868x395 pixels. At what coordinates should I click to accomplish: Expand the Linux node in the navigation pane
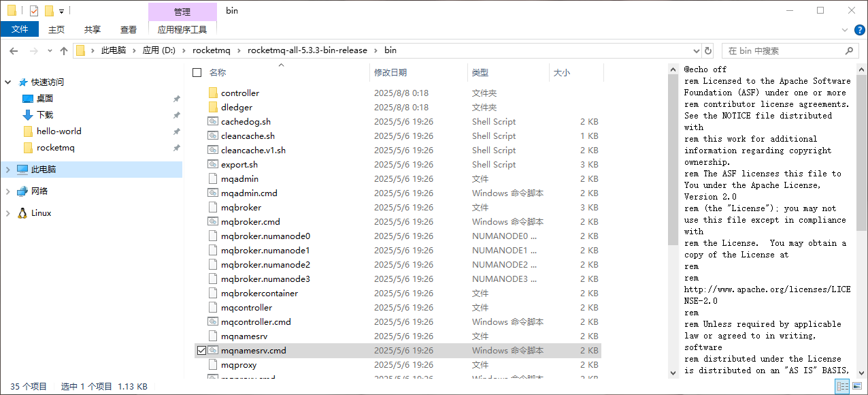[x=7, y=212]
